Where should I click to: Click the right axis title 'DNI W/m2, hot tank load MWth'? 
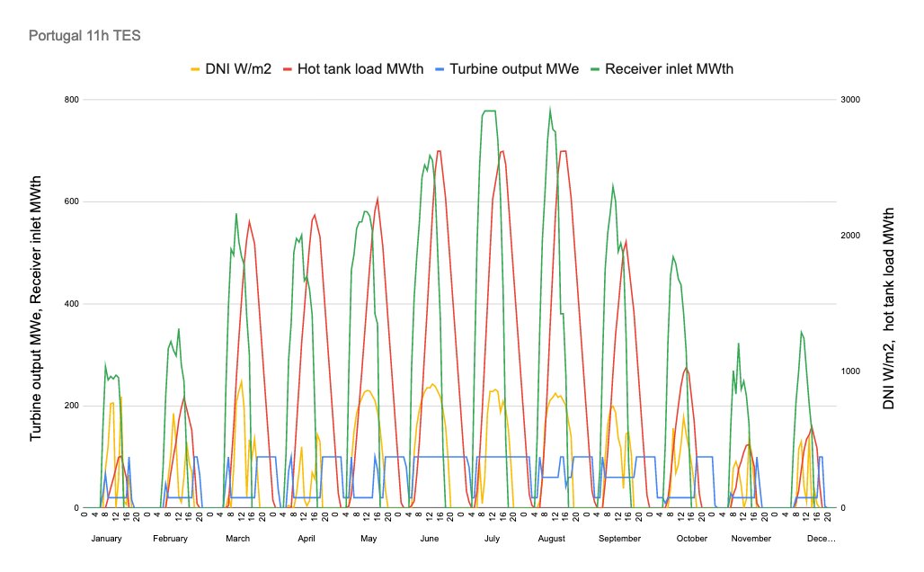[x=888, y=308]
